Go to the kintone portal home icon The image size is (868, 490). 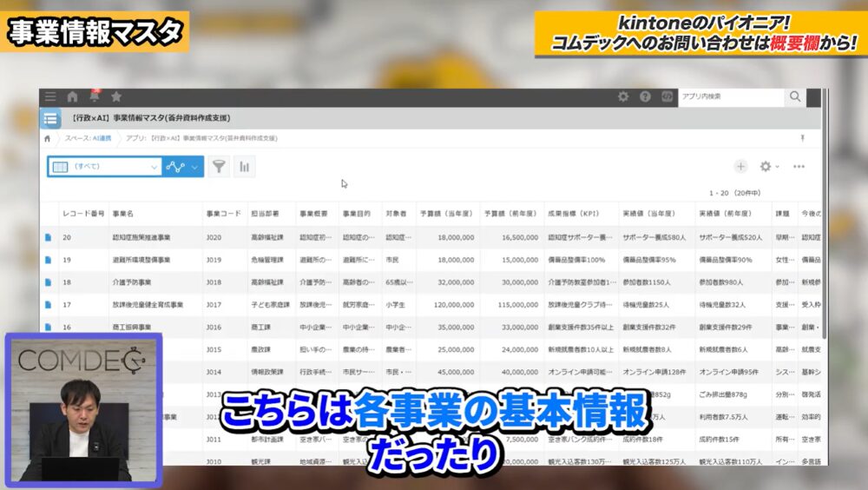(x=72, y=96)
